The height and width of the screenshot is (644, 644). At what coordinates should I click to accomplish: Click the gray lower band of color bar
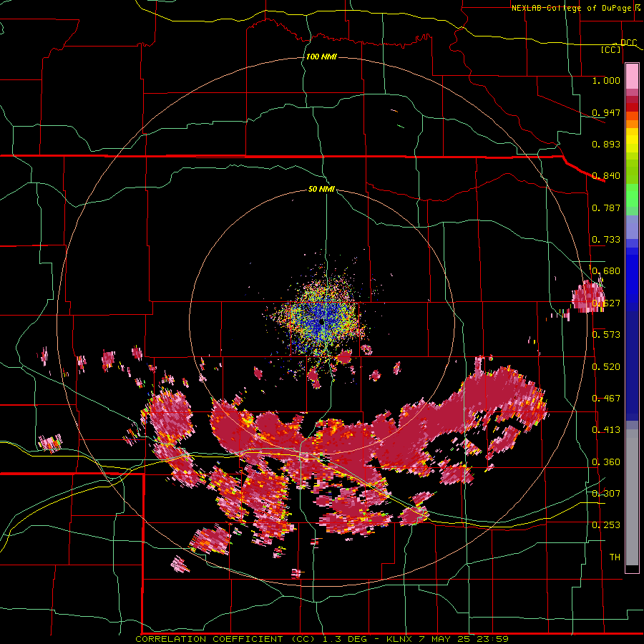coord(632,497)
